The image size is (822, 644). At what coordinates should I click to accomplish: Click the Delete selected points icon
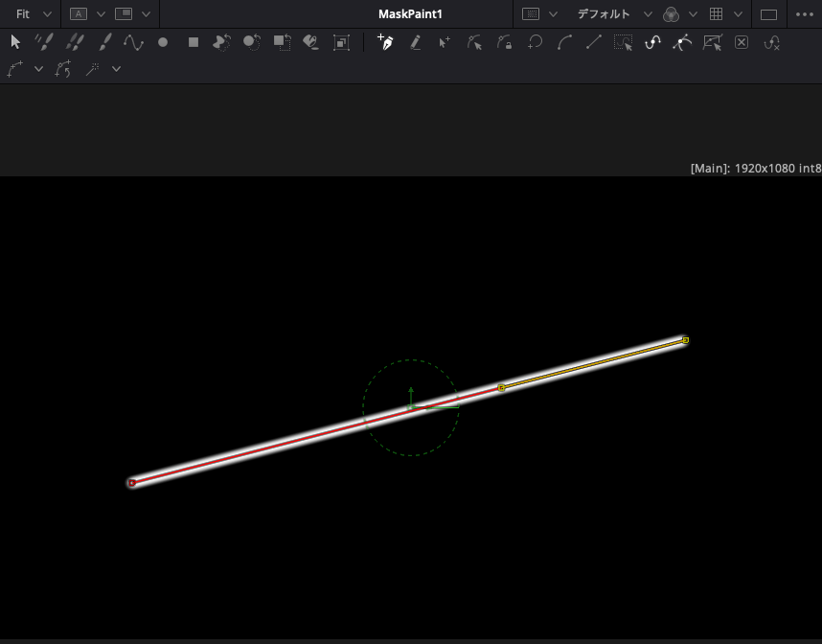(742, 42)
